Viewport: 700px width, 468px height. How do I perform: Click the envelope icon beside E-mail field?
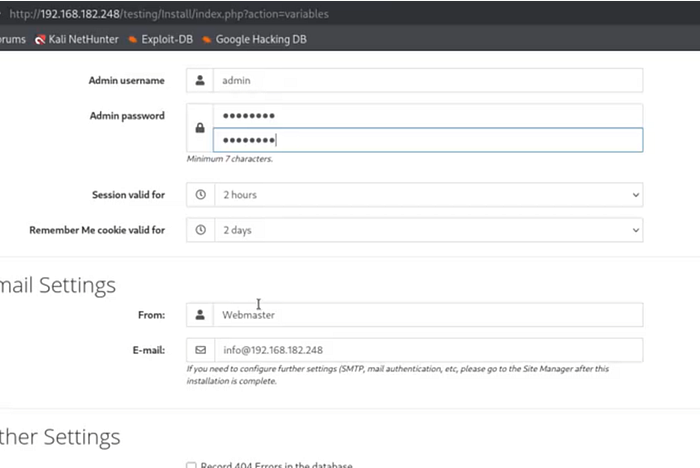[200, 350]
